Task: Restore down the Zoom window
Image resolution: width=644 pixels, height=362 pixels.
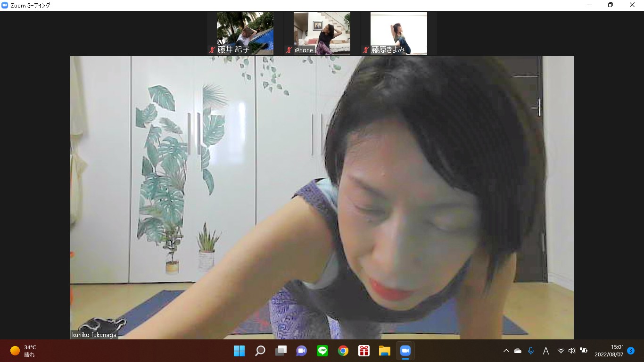Action: pyautogui.click(x=611, y=5)
